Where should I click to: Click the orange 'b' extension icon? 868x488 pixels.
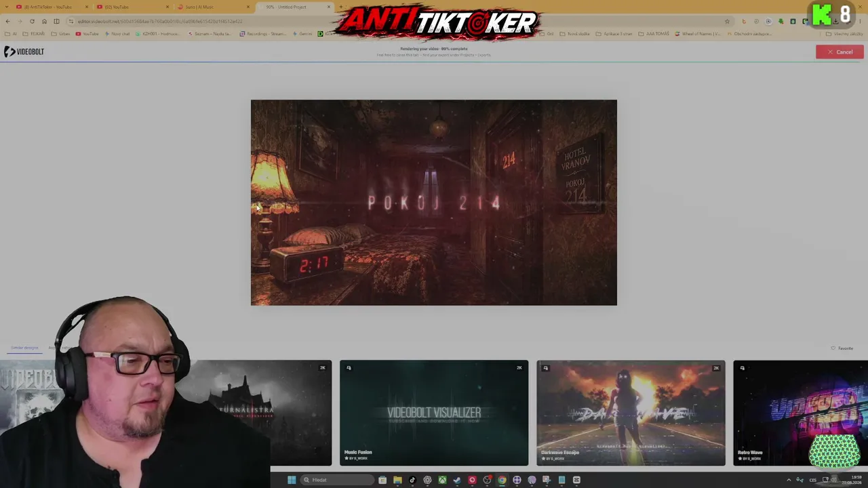pyautogui.click(x=744, y=21)
